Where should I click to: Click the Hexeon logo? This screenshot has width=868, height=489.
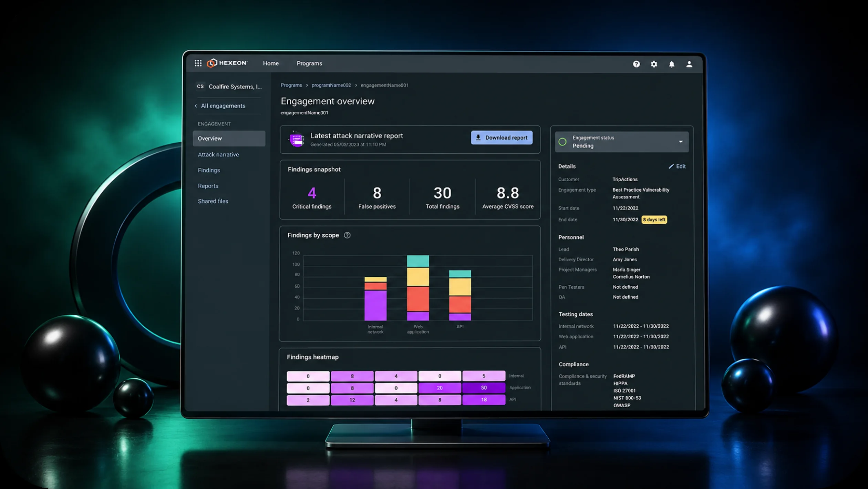coord(227,63)
